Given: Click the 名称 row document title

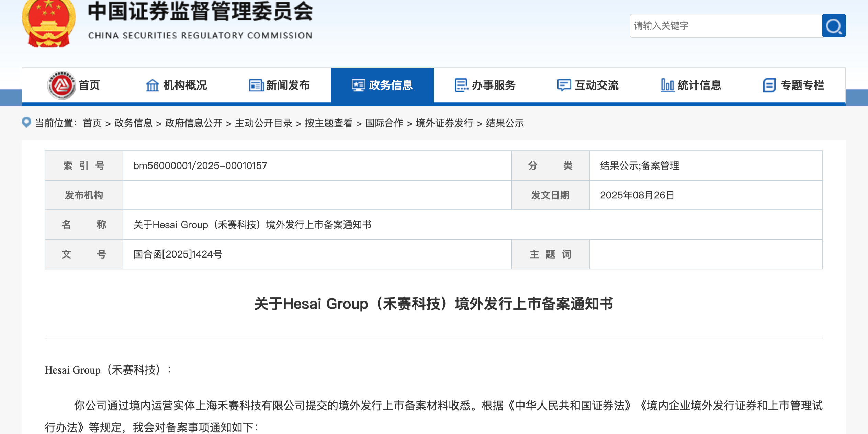Looking at the screenshot, I should click(x=252, y=225).
